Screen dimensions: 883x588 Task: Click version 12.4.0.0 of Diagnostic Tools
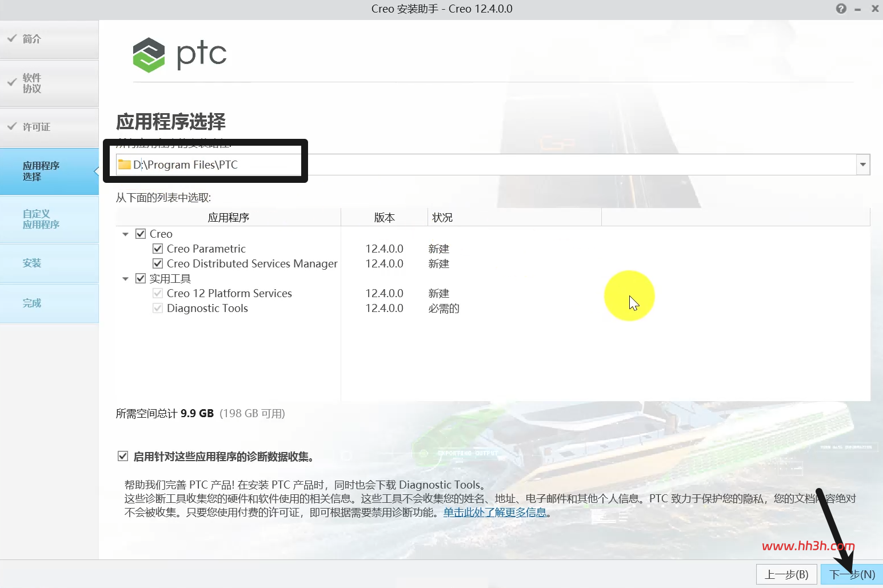385,308
